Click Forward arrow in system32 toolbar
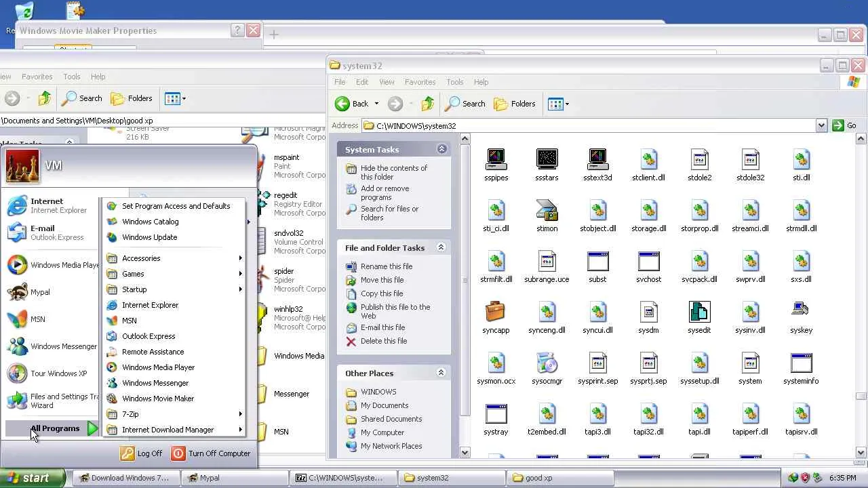Viewport: 868px width, 488px height. click(395, 104)
